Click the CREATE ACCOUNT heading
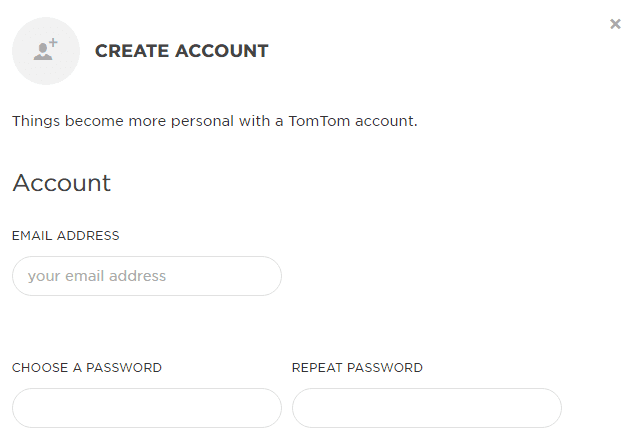Viewport: 635px width, 446px height. (181, 51)
